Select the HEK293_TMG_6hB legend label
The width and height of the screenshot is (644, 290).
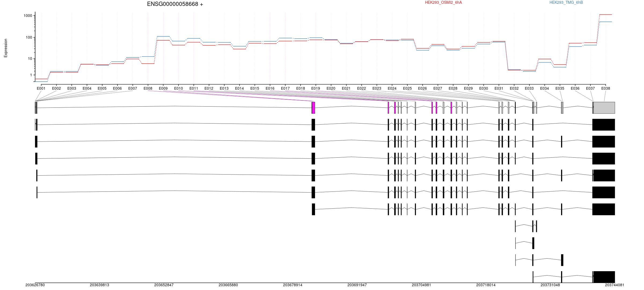point(566,2)
